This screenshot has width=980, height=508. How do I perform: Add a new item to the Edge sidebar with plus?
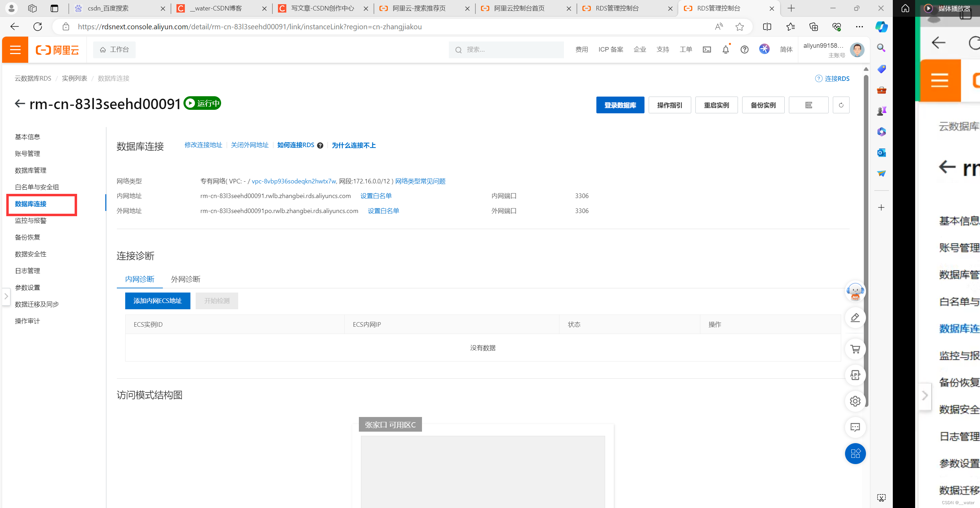coord(881,207)
